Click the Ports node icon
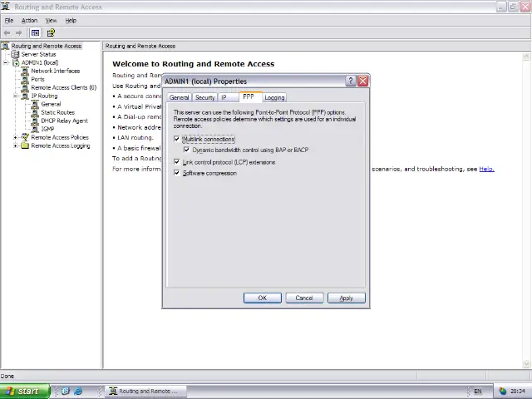Viewport: 532px width, 399px height. [25, 80]
